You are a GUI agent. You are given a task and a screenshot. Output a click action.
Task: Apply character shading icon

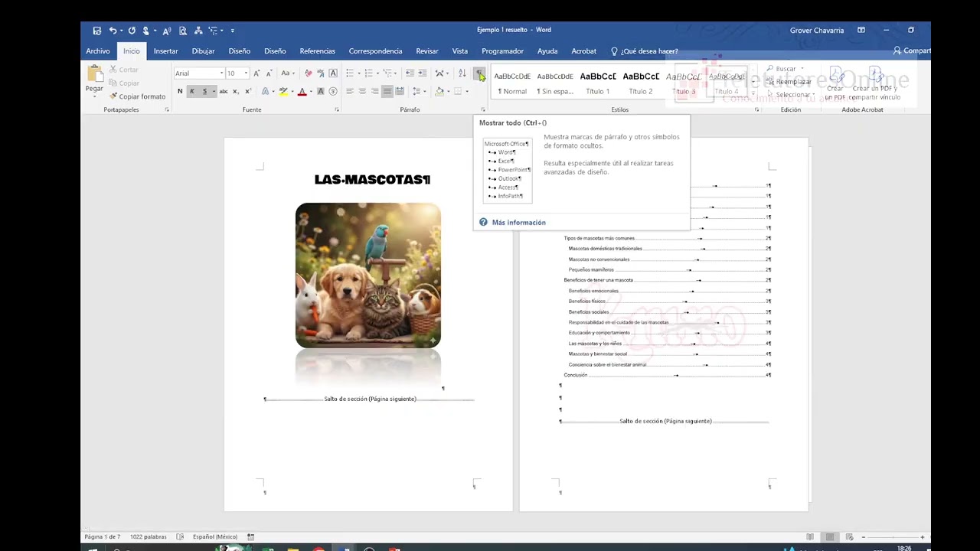point(321,91)
